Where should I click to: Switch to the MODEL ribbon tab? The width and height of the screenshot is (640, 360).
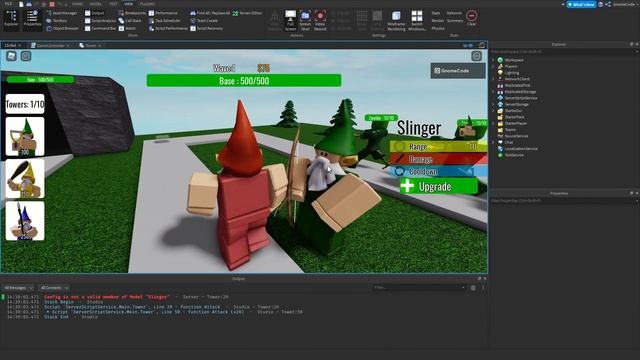click(96, 4)
